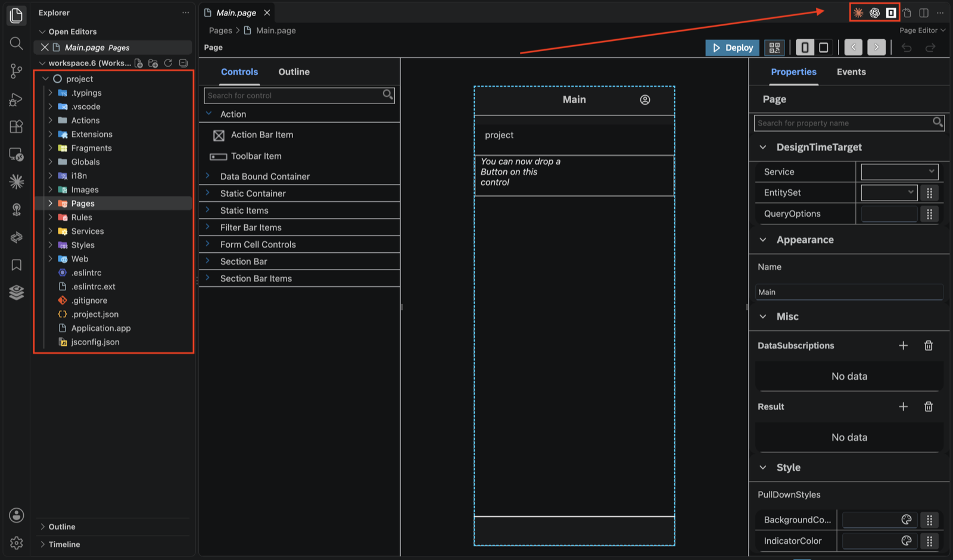953x560 pixels.
Task: Switch to the Outline tab in controls pane
Action: [294, 71]
